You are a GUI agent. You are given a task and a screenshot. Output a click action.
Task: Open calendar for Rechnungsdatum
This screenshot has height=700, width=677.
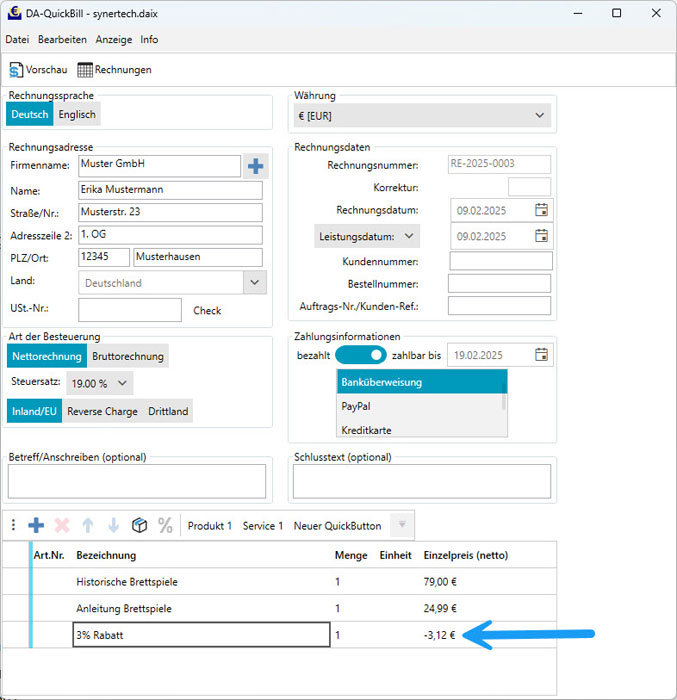click(541, 210)
